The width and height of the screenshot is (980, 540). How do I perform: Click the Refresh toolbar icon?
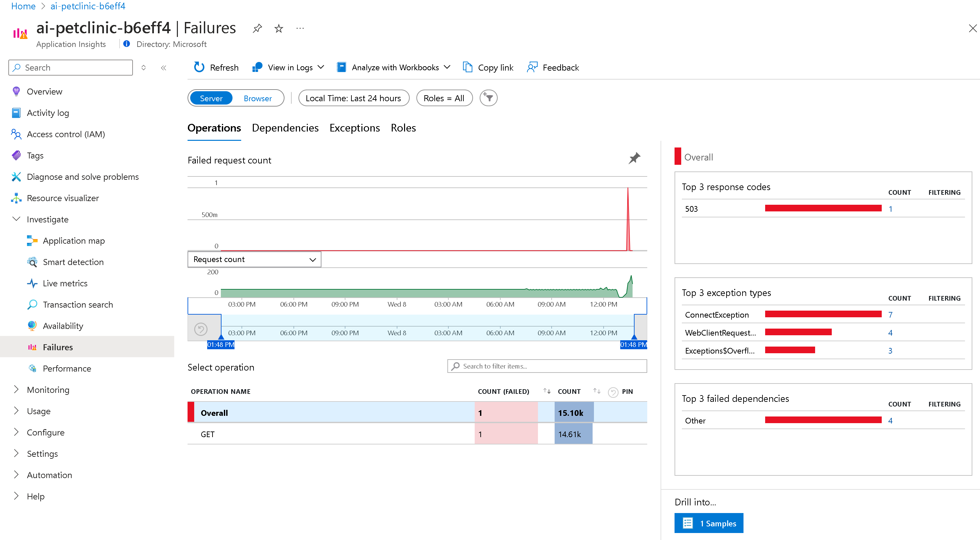(x=199, y=67)
